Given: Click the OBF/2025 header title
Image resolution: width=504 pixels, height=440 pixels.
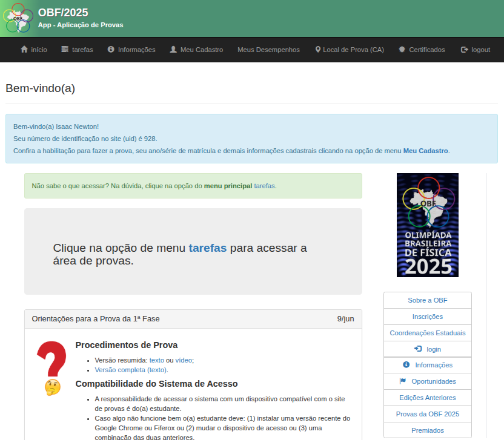Looking at the screenshot, I should click(63, 13).
